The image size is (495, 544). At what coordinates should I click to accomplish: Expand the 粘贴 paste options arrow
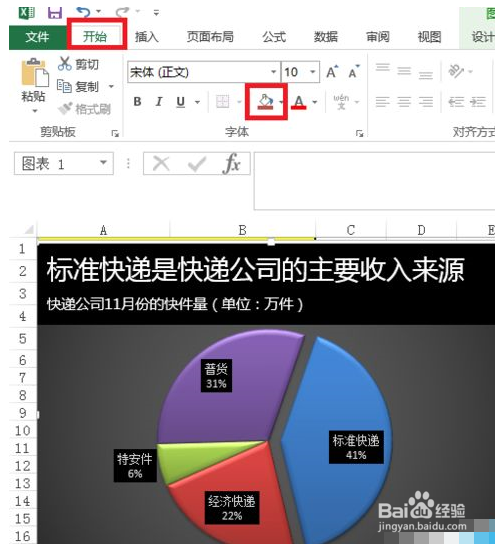[34, 111]
